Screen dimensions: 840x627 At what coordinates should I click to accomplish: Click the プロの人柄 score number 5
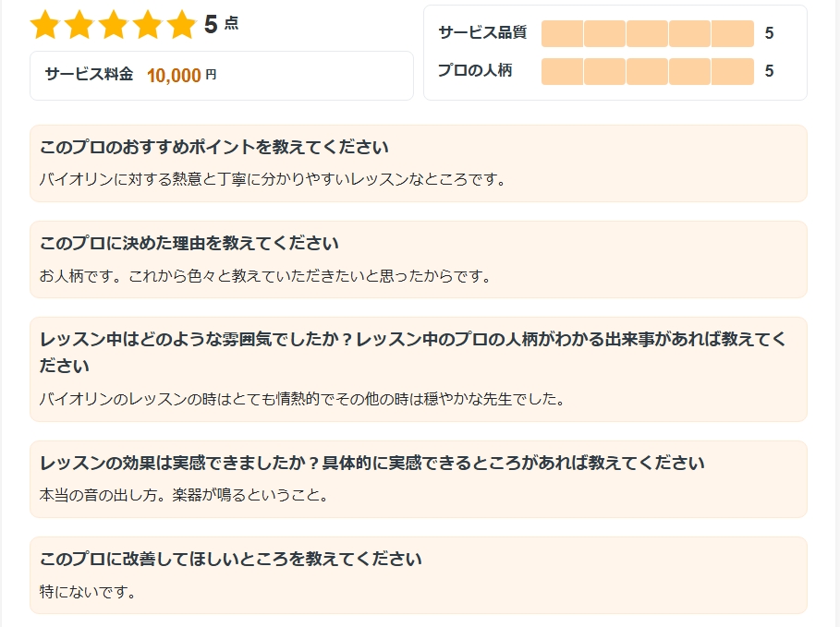tap(769, 71)
